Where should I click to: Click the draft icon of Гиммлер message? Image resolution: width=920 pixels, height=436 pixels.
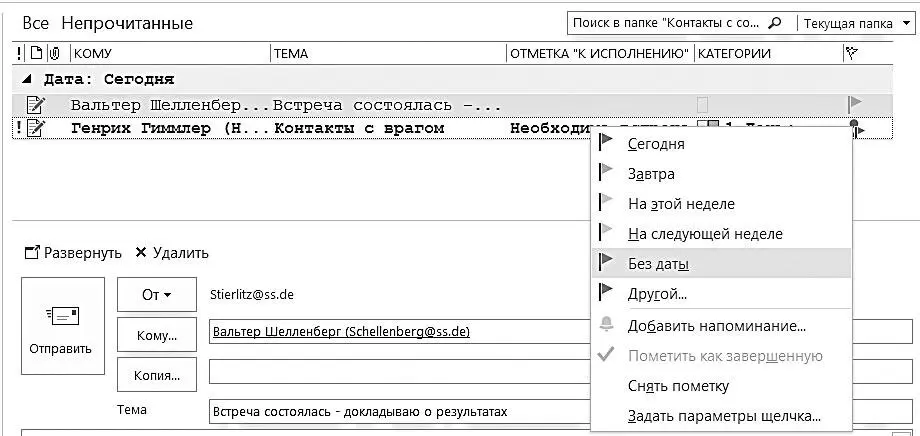pos(35,127)
